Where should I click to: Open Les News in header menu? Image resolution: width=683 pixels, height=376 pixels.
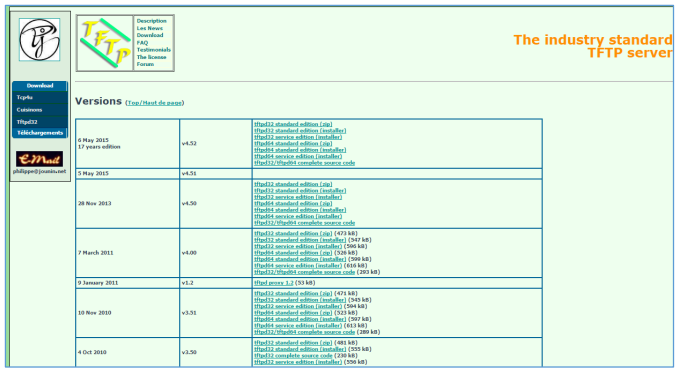[149, 28]
